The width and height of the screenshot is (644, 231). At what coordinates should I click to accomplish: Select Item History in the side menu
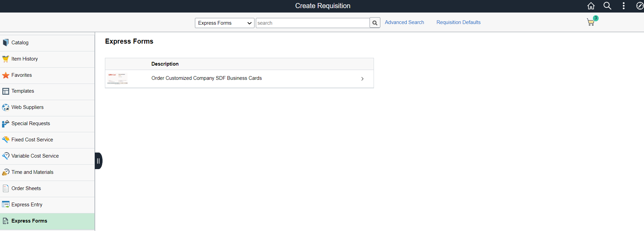(47, 59)
